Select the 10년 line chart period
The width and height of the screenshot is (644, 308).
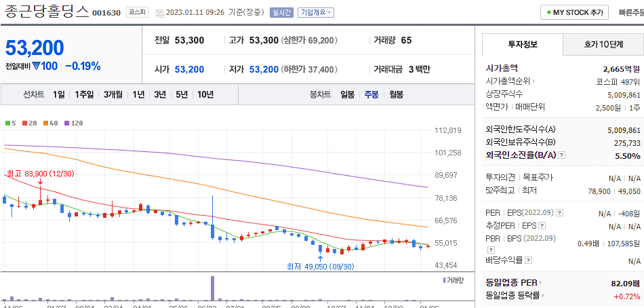coord(205,94)
